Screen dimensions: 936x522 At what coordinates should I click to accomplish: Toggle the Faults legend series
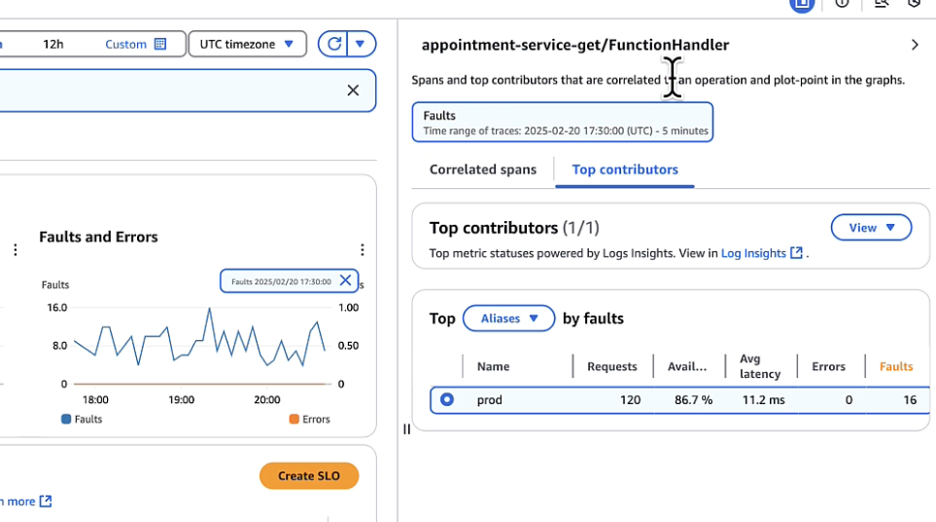82,419
